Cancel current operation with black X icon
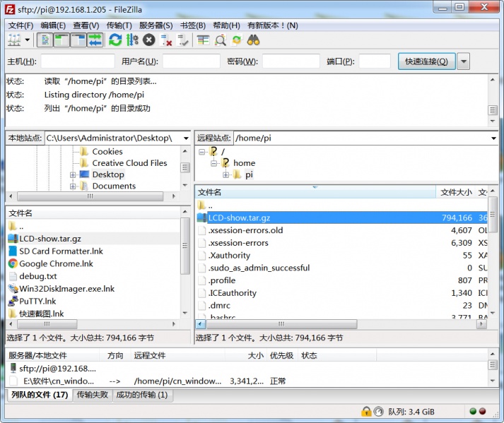Image resolution: width=504 pixels, height=423 pixels. point(149,40)
